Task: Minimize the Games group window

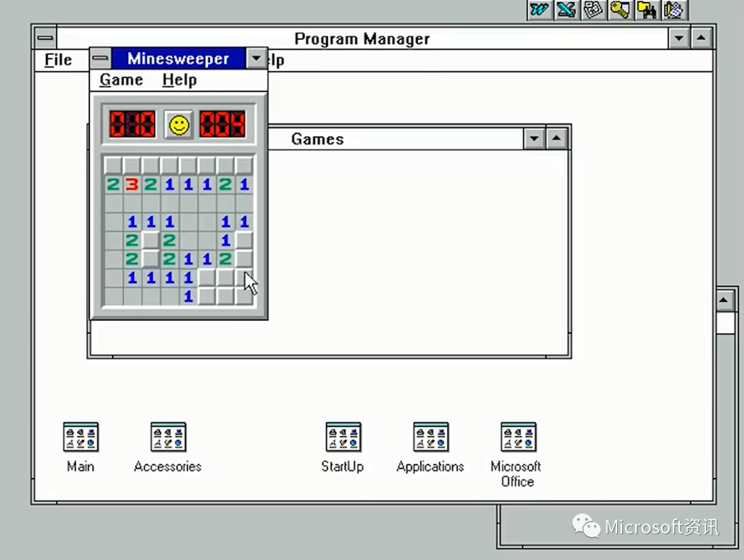Action: coord(535,138)
